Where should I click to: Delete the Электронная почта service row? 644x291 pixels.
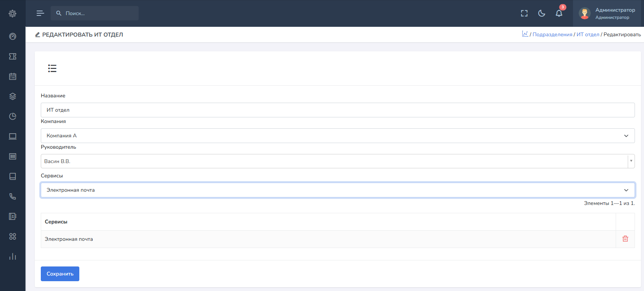[x=625, y=239]
